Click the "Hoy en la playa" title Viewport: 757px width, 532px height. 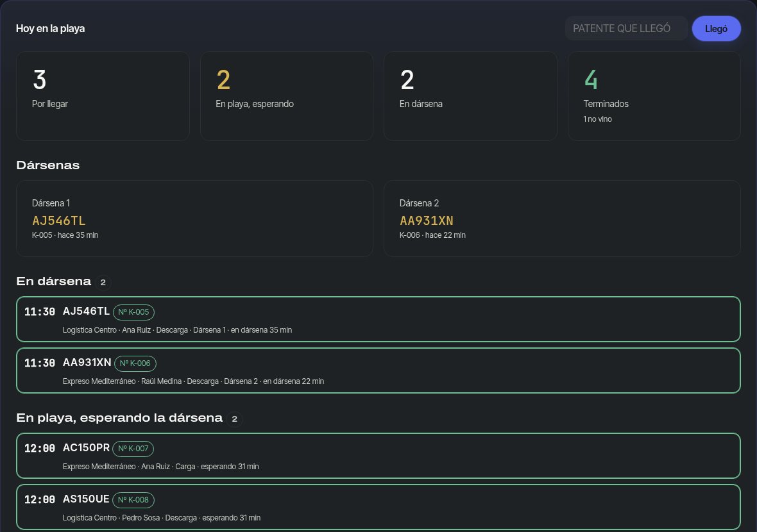50,28
